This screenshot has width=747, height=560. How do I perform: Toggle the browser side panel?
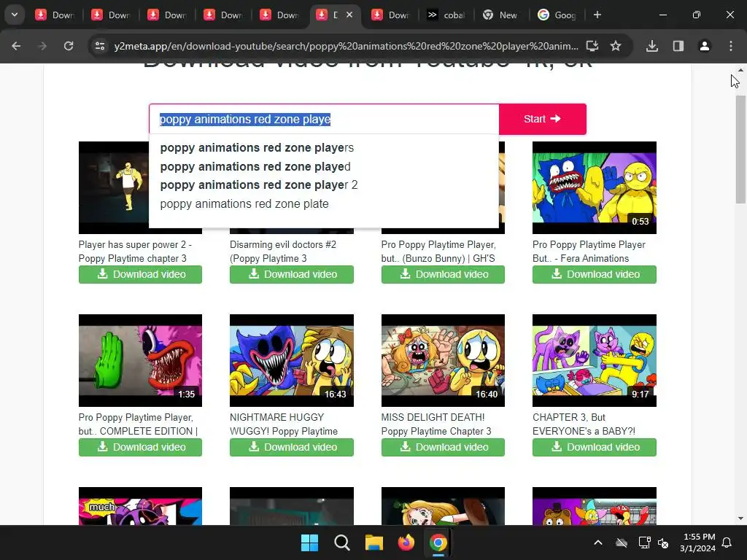[678, 46]
